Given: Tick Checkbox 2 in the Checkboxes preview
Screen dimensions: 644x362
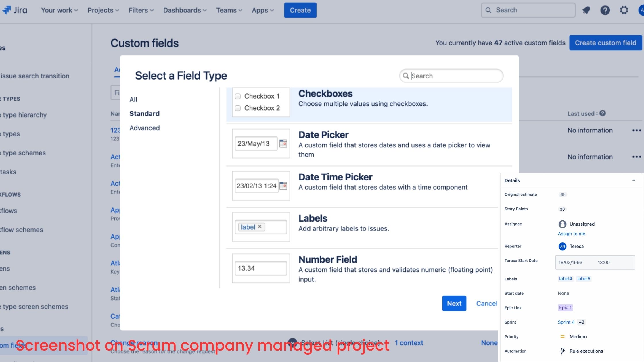Looking at the screenshot, I should coord(237,108).
